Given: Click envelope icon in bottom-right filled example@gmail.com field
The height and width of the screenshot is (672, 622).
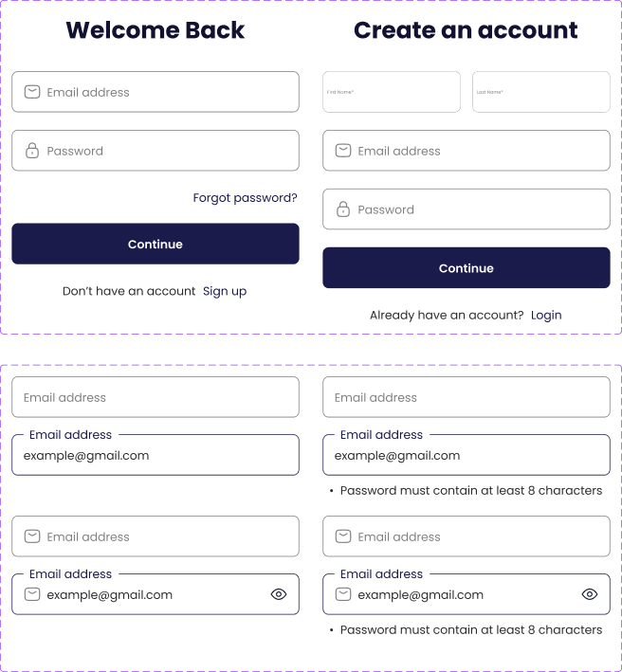Looking at the screenshot, I should [343, 594].
